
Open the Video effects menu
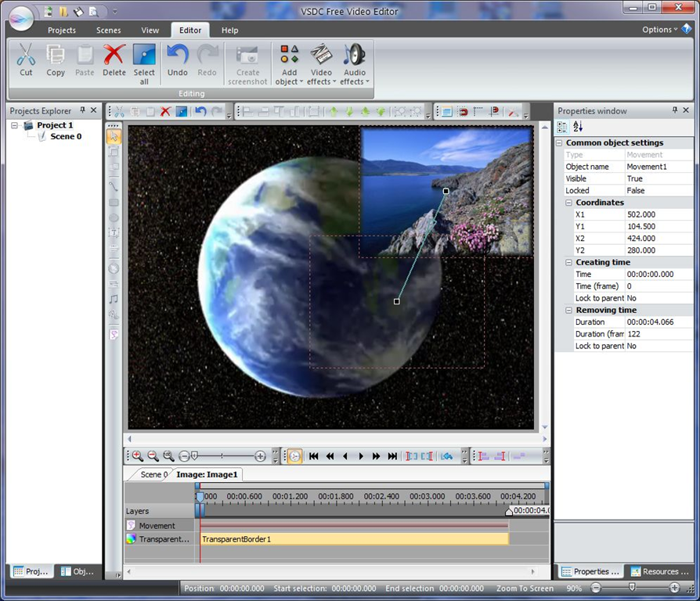point(321,64)
